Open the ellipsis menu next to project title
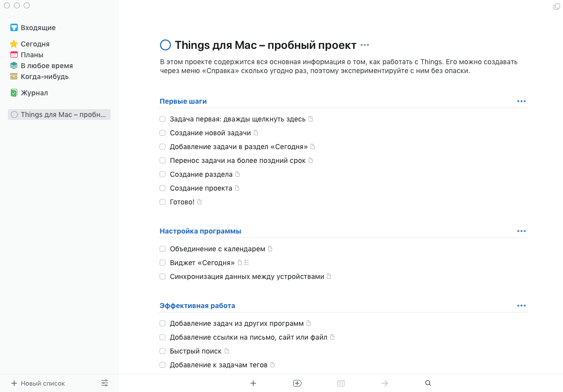This screenshot has height=392, width=563. click(x=365, y=45)
